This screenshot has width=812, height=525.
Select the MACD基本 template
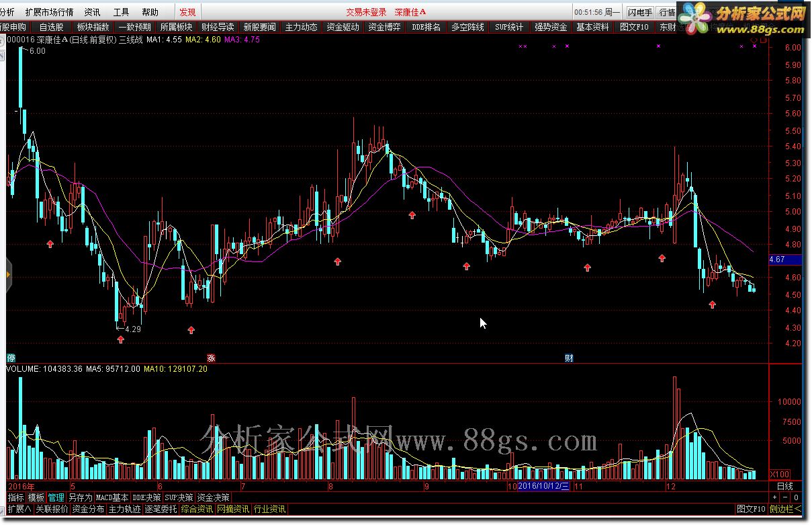point(111,498)
